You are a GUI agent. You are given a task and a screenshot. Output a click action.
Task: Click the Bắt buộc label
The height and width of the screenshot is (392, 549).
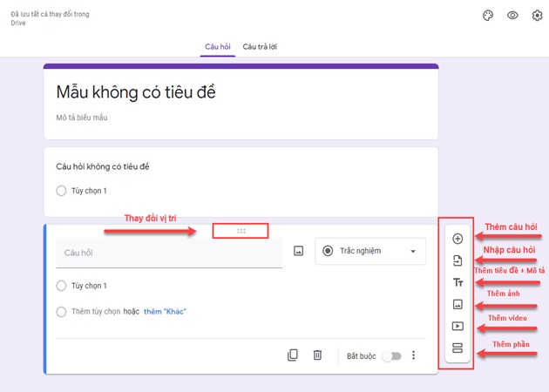click(x=362, y=356)
